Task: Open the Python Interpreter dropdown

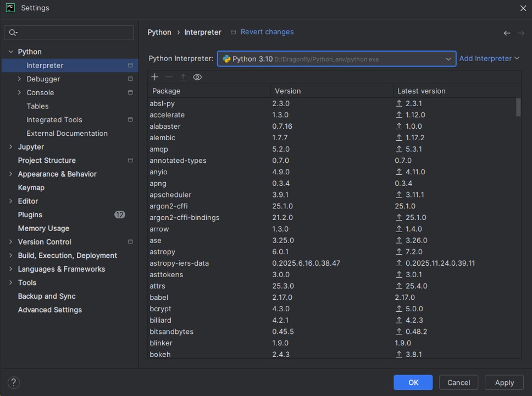Action: tap(336, 59)
